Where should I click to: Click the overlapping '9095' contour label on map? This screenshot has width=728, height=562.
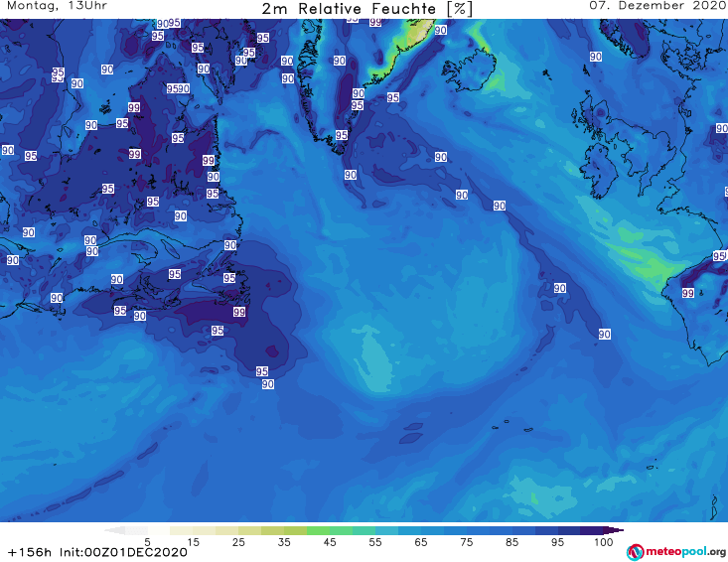pyautogui.click(x=169, y=23)
